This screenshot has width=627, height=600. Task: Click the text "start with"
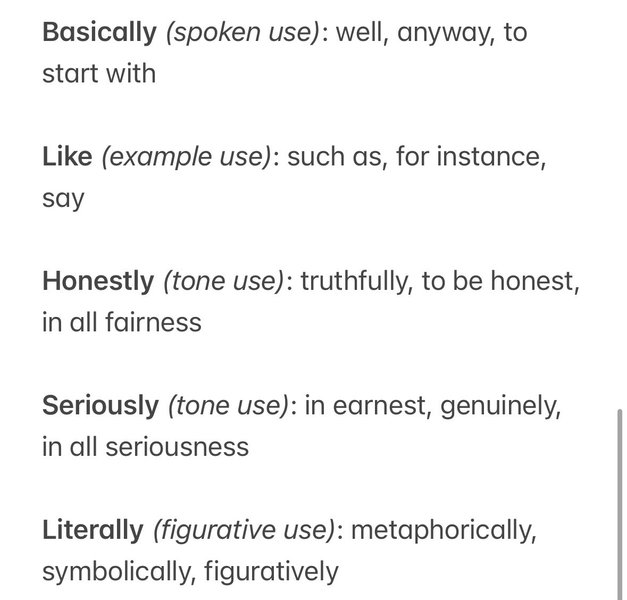[99, 74]
